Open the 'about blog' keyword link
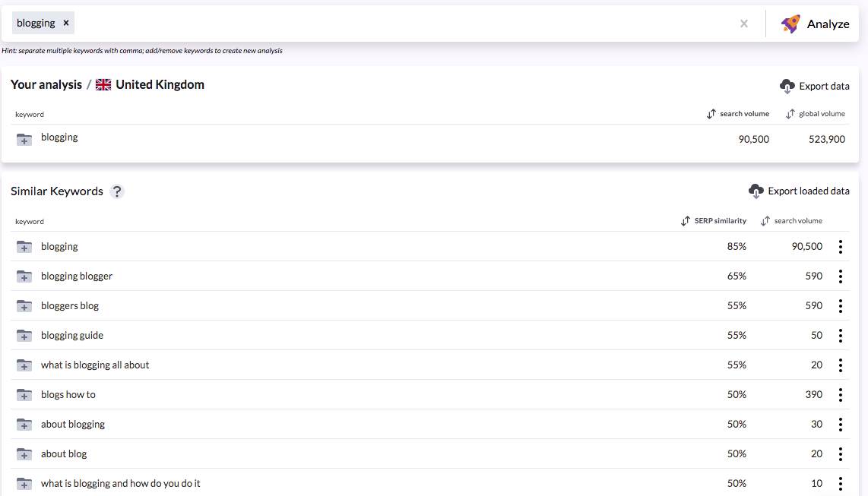This screenshot has width=868, height=496. click(64, 453)
